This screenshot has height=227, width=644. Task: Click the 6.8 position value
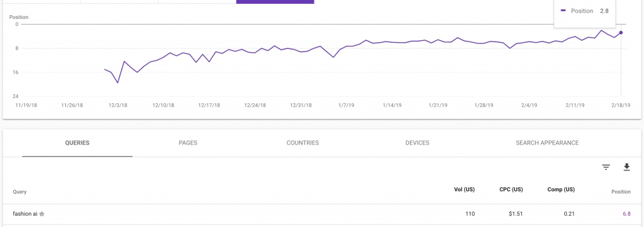(626, 214)
